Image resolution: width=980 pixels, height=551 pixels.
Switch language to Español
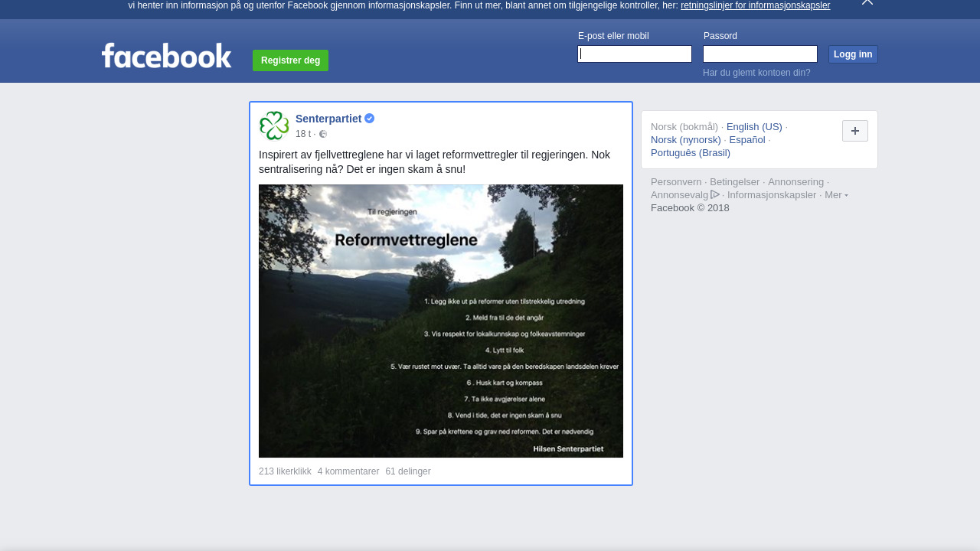747,140
